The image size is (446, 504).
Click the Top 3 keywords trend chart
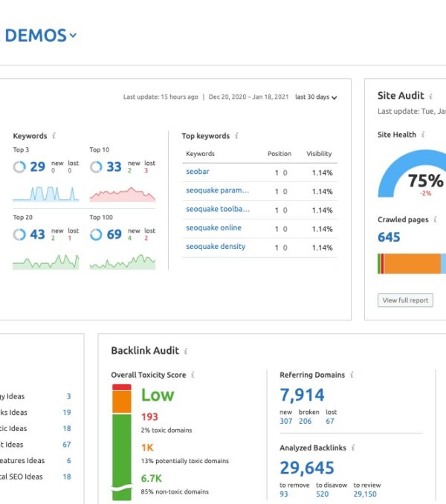(45, 193)
